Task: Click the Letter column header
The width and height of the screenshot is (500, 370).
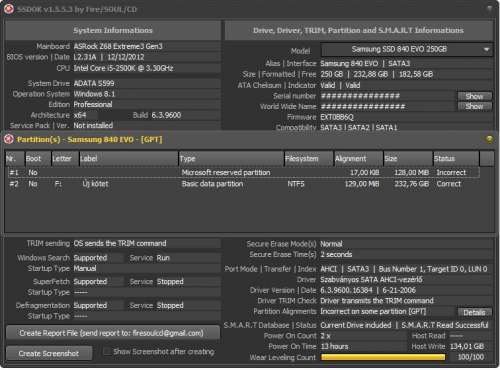Action: (65, 159)
